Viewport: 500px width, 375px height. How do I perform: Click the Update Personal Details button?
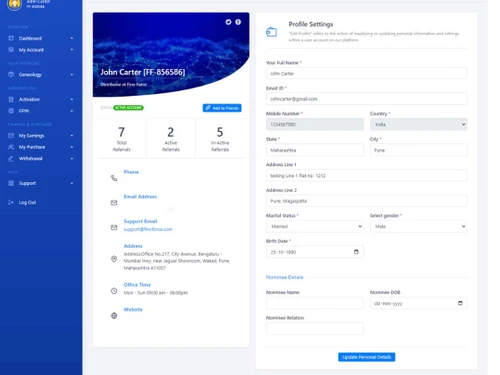[x=367, y=357]
